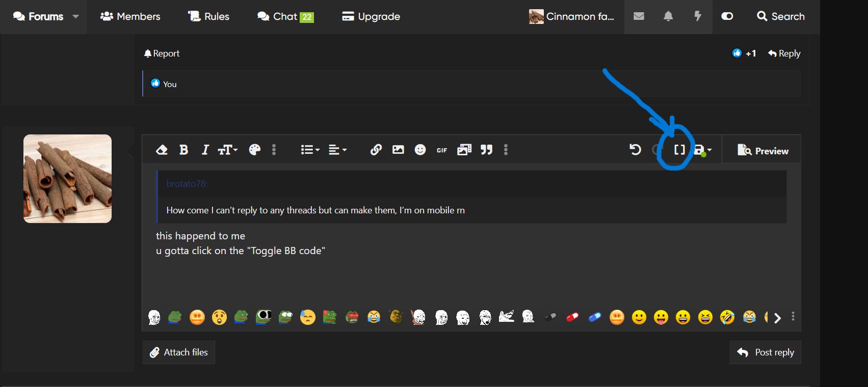Go to the Members page
868x387 pixels.
pyautogui.click(x=130, y=16)
